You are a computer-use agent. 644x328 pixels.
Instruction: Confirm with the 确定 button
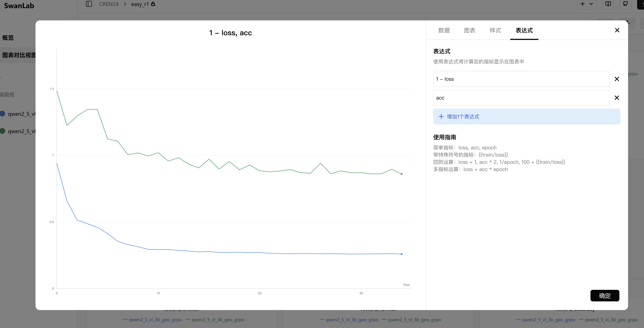click(x=605, y=296)
